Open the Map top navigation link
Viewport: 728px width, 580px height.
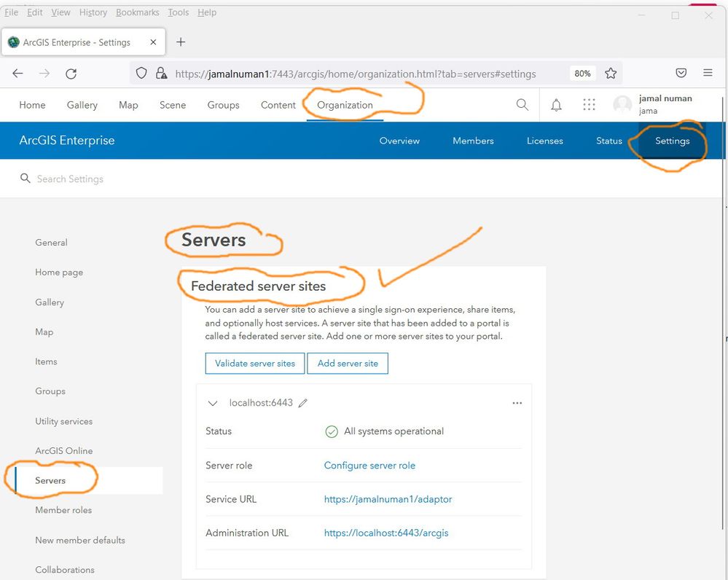[128, 105]
